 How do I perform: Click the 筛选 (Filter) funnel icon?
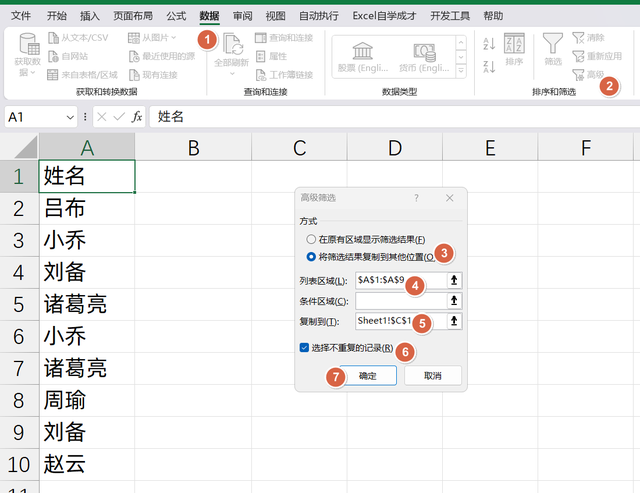553,43
